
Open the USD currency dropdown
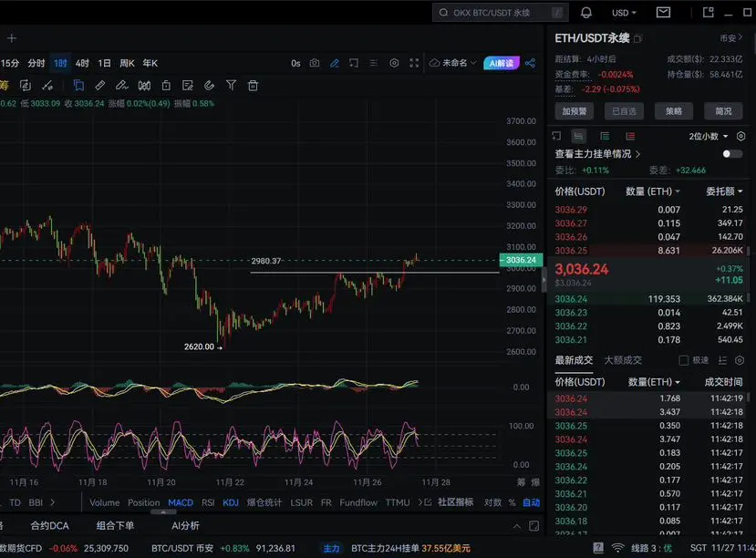tap(625, 13)
